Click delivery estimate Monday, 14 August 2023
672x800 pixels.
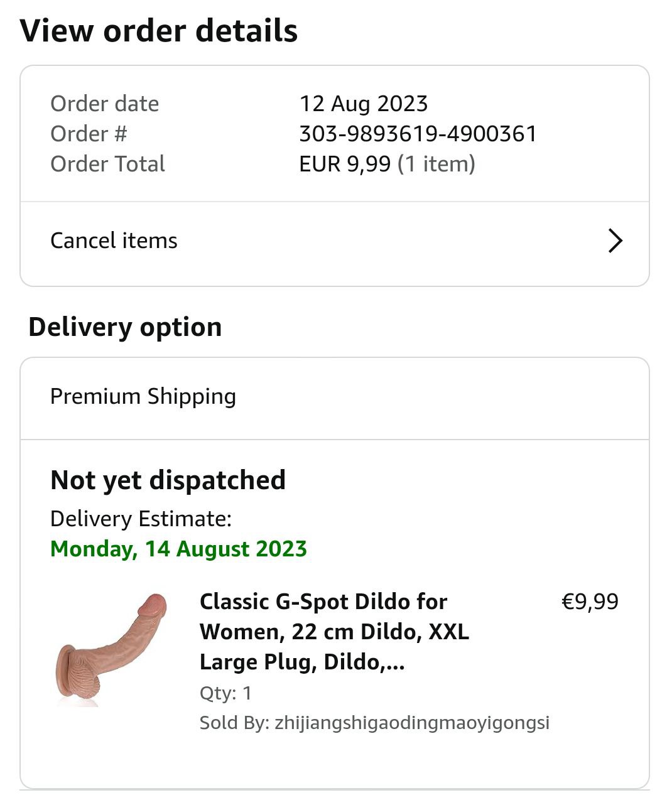(x=178, y=549)
